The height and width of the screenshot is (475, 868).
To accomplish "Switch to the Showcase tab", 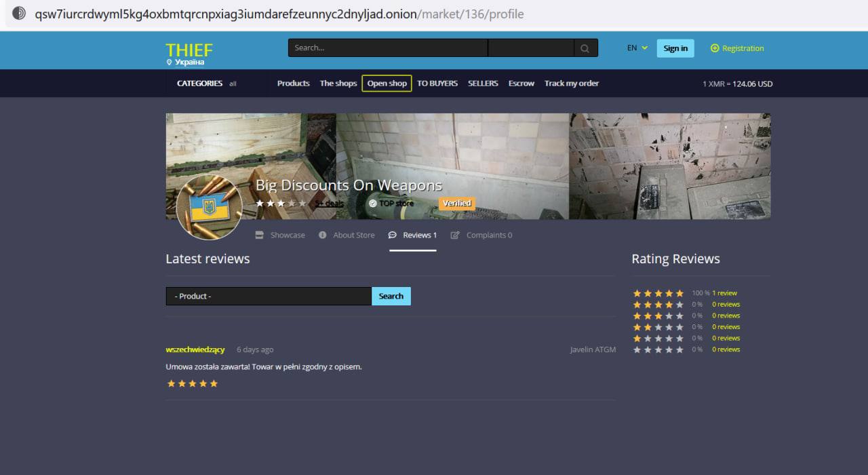I will click(x=280, y=235).
